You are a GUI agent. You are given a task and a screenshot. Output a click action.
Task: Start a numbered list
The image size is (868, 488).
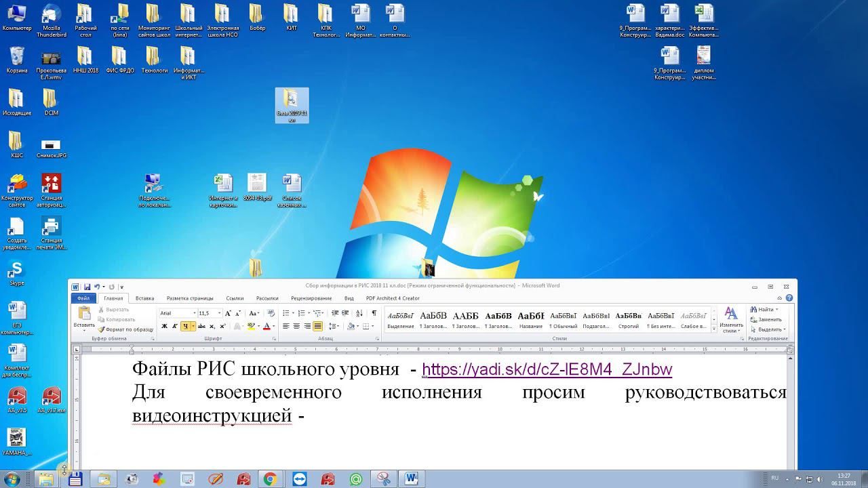(302, 313)
